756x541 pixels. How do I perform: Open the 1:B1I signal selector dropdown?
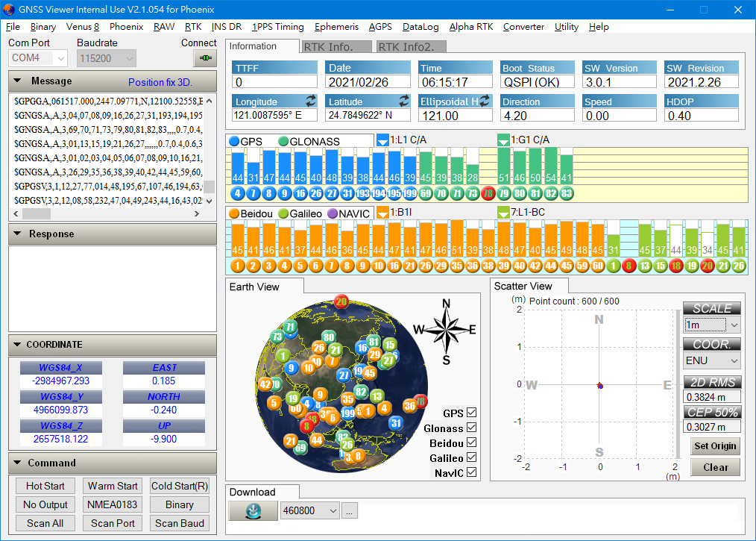(x=382, y=213)
